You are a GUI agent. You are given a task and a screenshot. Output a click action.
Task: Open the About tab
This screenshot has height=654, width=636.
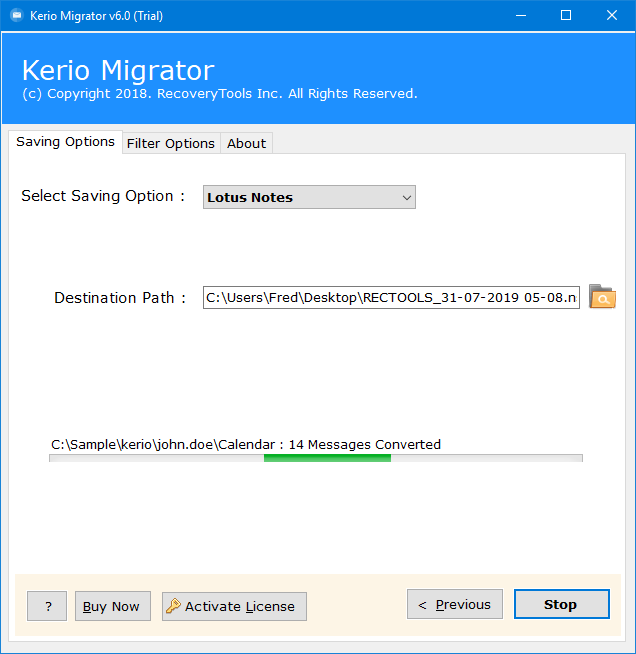(246, 143)
